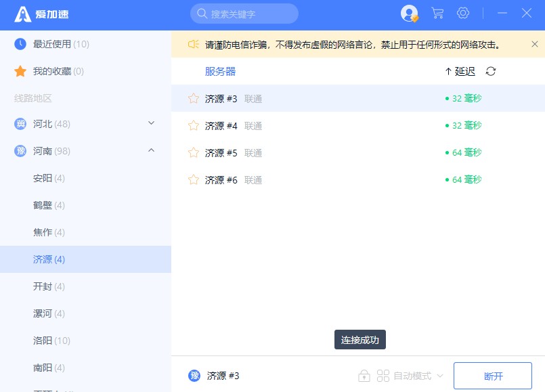Sort servers by 延迟 column header
Screen dimensions: 545x392
click(460, 71)
